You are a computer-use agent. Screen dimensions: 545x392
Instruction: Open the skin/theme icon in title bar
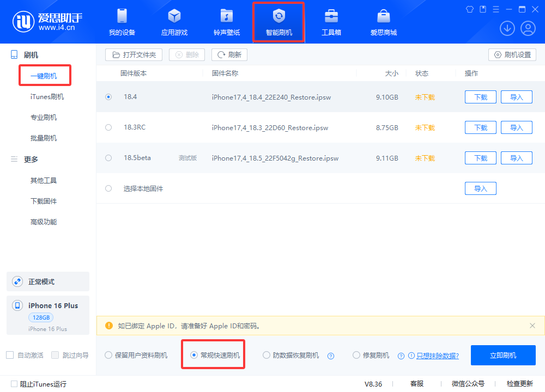click(x=469, y=9)
